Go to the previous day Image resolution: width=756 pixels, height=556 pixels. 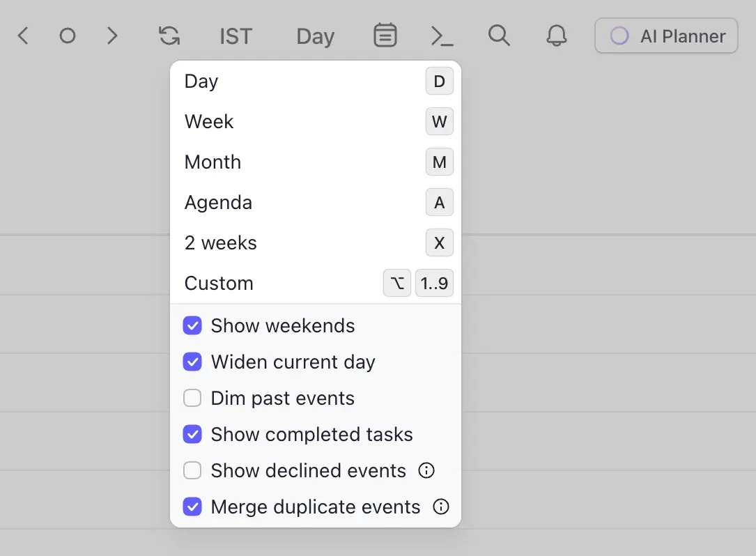pos(22,36)
